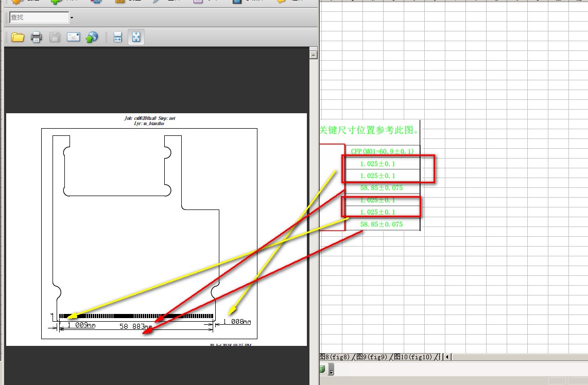
Task: Open the toolbar options dropdown beside green cube
Action: coord(331,370)
